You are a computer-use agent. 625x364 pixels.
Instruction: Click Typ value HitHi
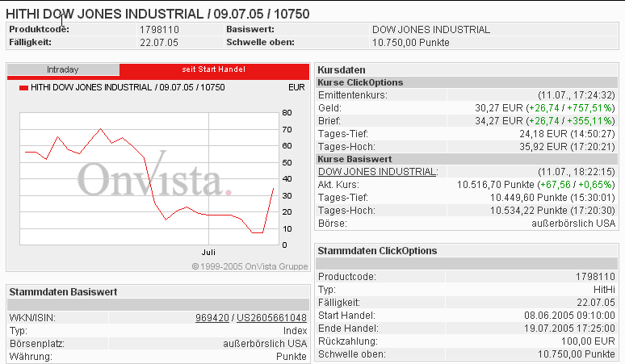click(x=604, y=290)
